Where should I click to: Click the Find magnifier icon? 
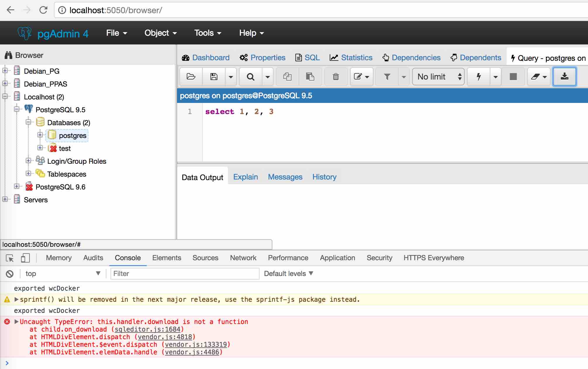click(x=250, y=77)
